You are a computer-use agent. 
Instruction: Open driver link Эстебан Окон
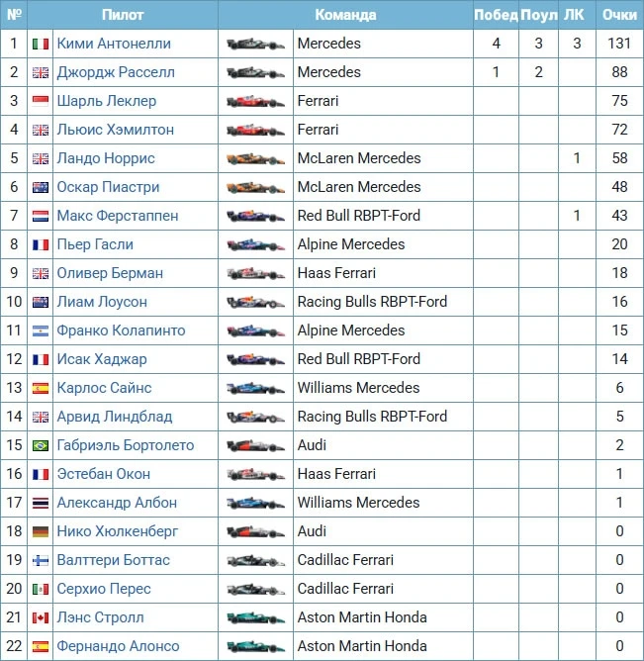(104, 473)
